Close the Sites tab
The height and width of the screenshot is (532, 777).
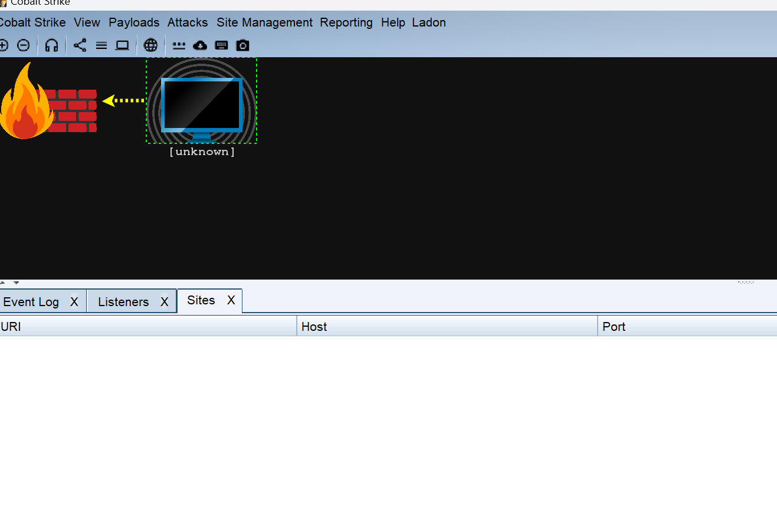pos(231,300)
